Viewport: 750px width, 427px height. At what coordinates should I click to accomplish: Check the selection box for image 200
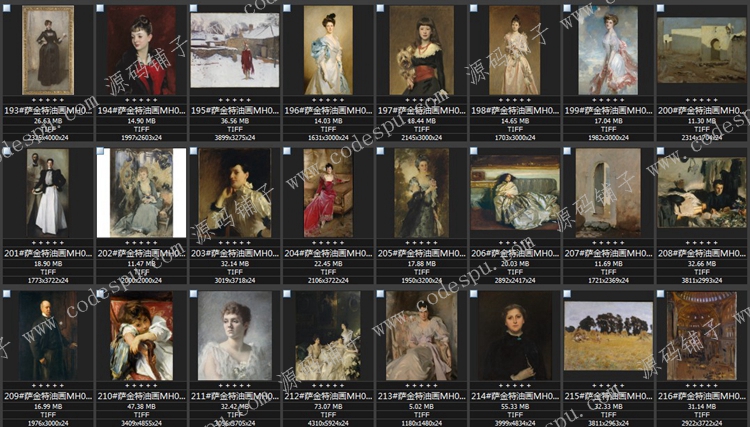click(661, 8)
